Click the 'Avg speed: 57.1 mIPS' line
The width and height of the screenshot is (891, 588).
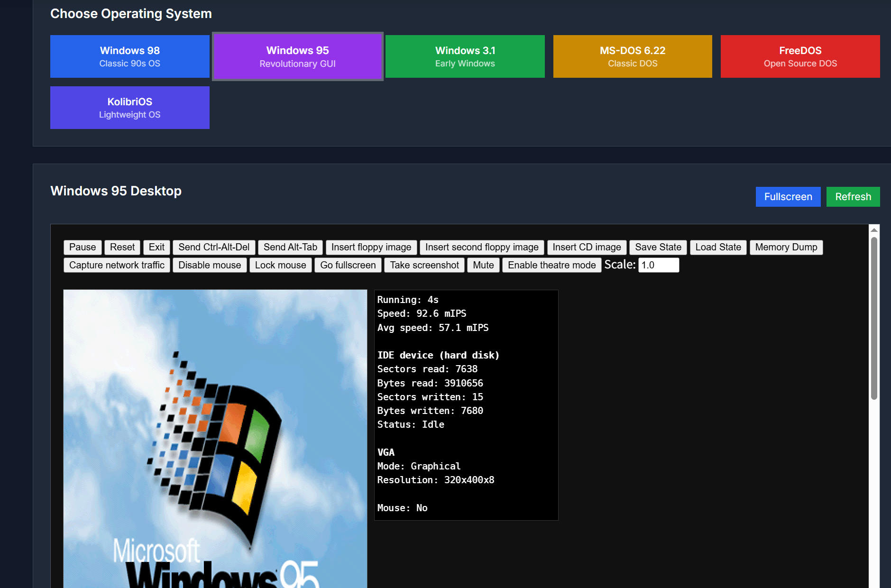click(x=433, y=328)
